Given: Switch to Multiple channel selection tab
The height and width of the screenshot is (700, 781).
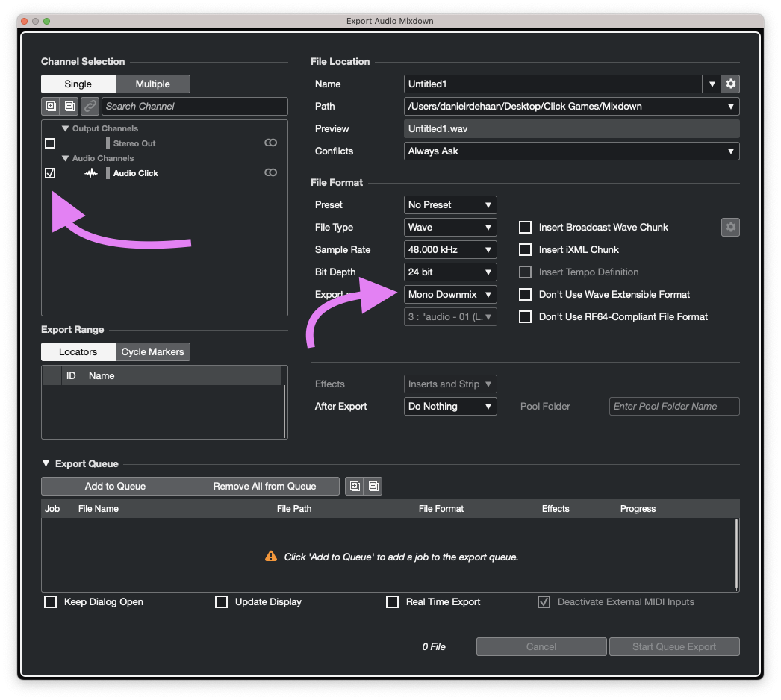Looking at the screenshot, I should point(152,84).
